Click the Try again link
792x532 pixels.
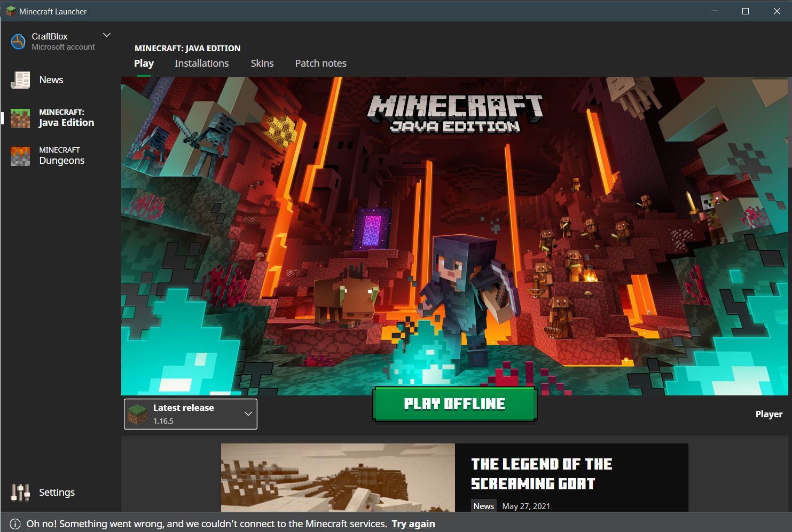pyautogui.click(x=413, y=524)
